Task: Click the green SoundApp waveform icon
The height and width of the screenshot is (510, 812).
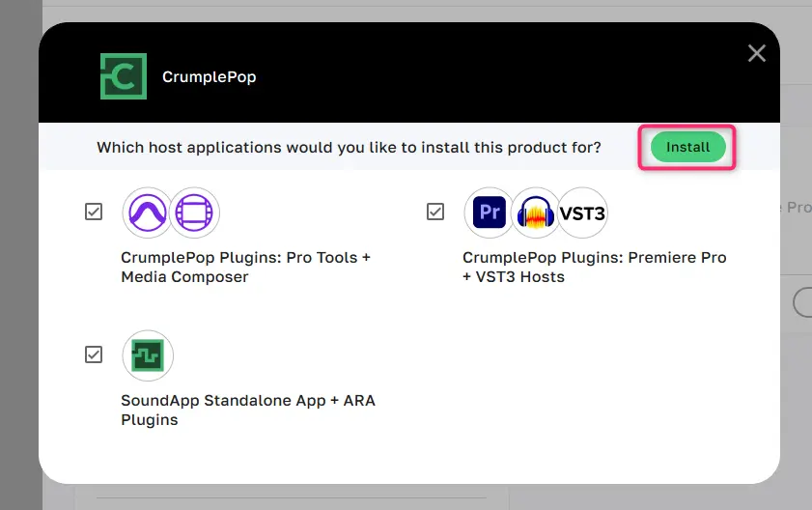Action: click(148, 355)
